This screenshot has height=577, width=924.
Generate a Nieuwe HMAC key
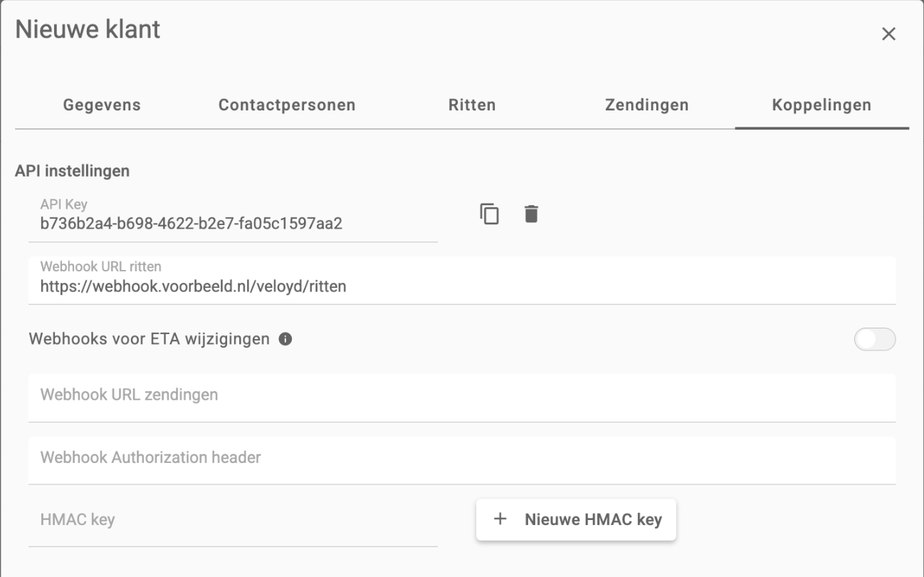[x=576, y=519]
